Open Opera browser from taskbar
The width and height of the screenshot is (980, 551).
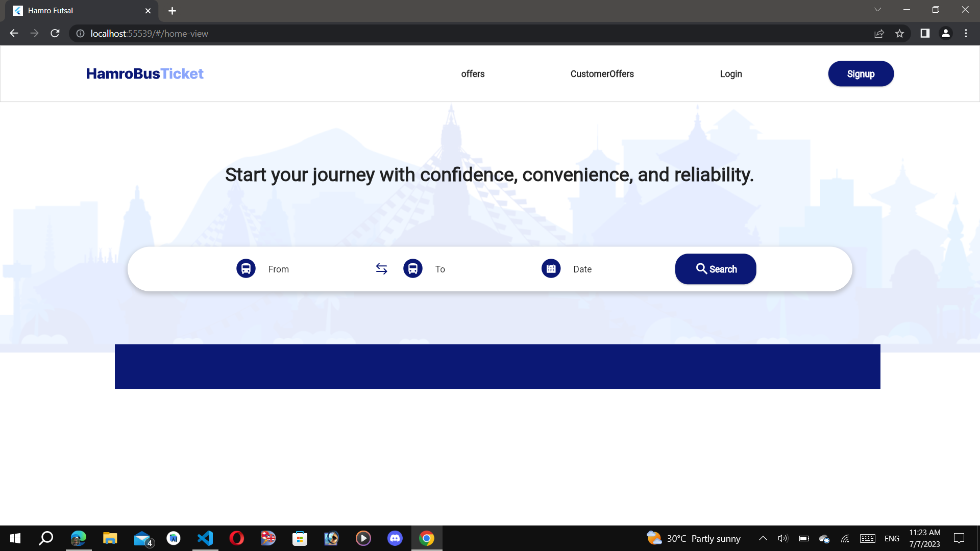237,538
